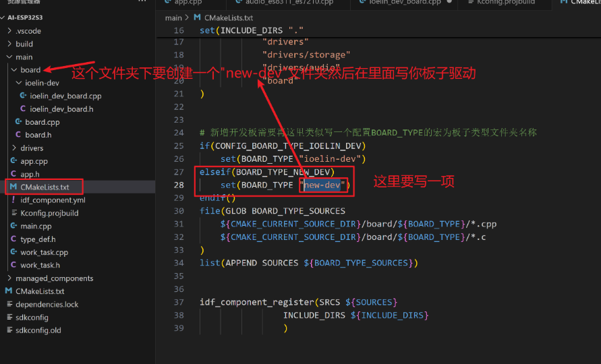Image resolution: width=601 pixels, height=364 pixels.
Task: Click C++ icon beside work_task.cpp
Action: pyautogui.click(x=13, y=251)
